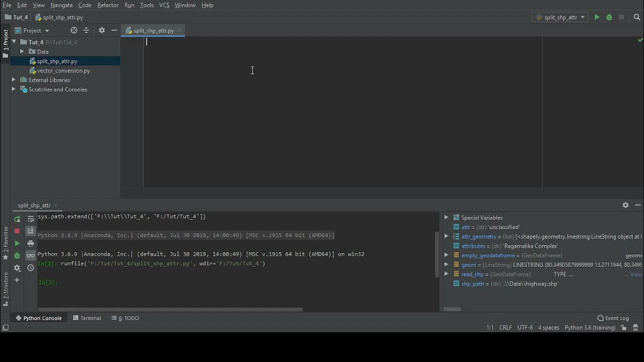Run split_shp_attr with green play button
This screenshot has height=362, width=644.
tap(597, 17)
